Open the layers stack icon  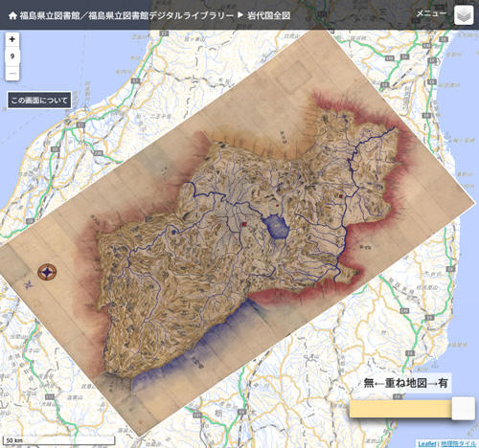click(x=464, y=15)
